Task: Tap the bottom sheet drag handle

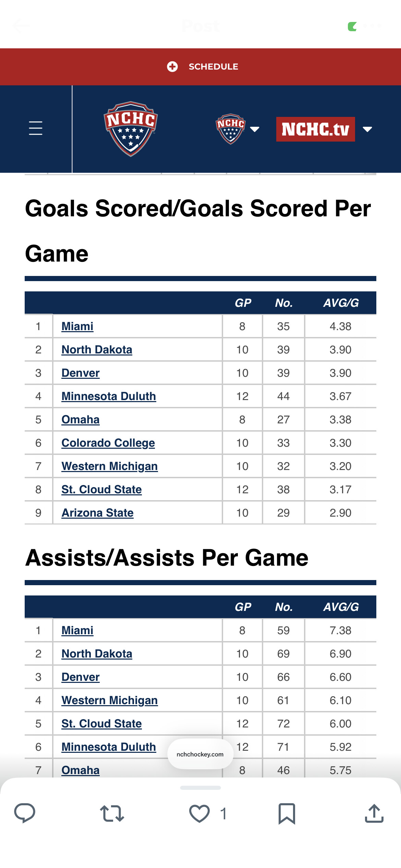Action: click(x=200, y=788)
